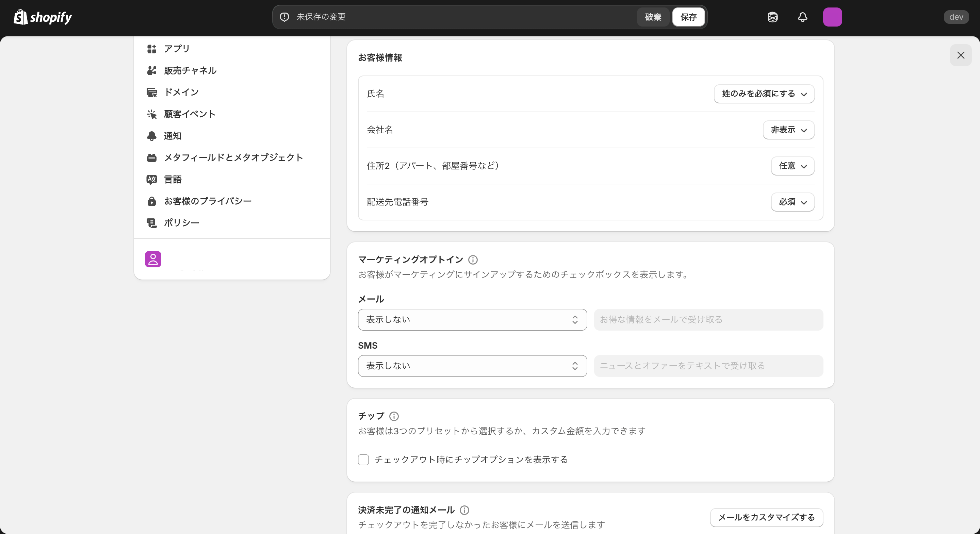
Task: Discard changes with 破棄 button
Action: [653, 17]
